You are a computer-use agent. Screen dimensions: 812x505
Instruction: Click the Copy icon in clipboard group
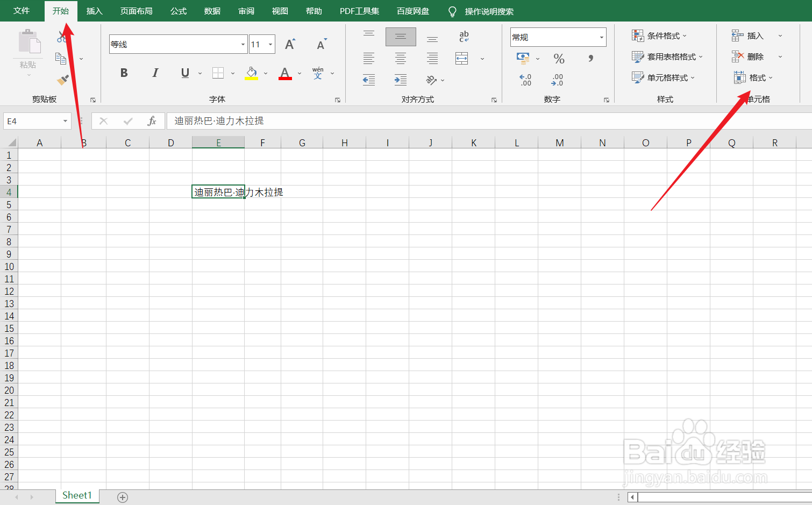tap(61, 58)
